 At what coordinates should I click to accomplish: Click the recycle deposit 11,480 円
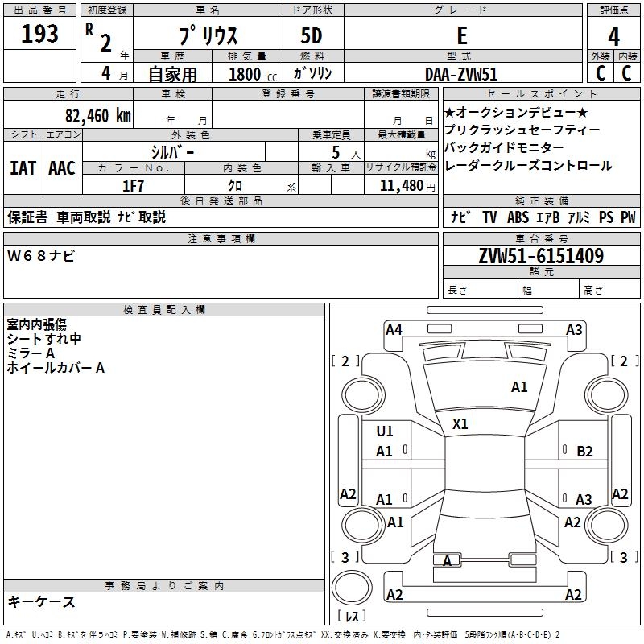point(407,186)
